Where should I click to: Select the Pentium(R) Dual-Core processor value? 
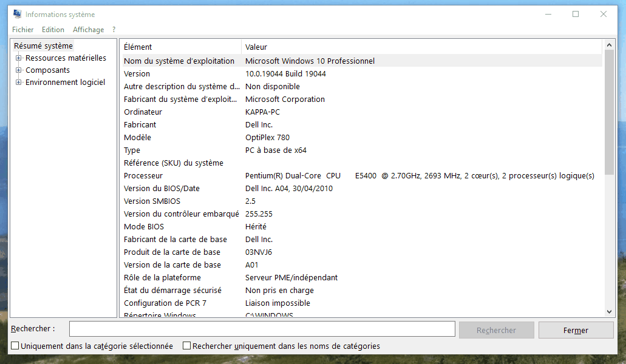[420, 176]
